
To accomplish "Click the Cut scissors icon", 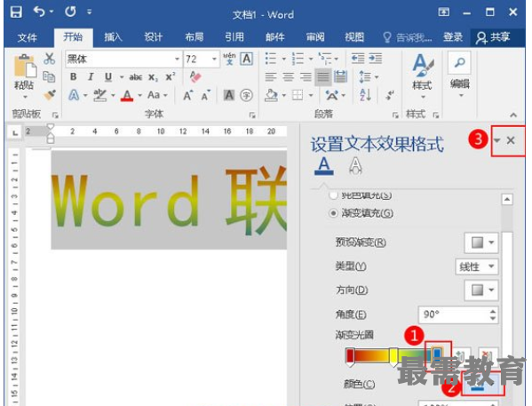I will pos(49,59).
